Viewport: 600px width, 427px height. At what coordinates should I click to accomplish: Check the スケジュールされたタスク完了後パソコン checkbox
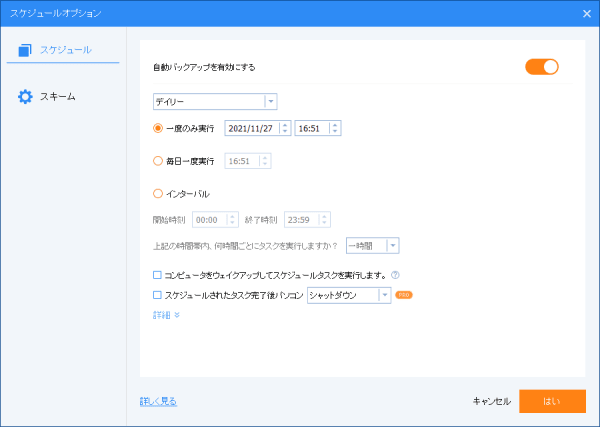coord(157,295)
